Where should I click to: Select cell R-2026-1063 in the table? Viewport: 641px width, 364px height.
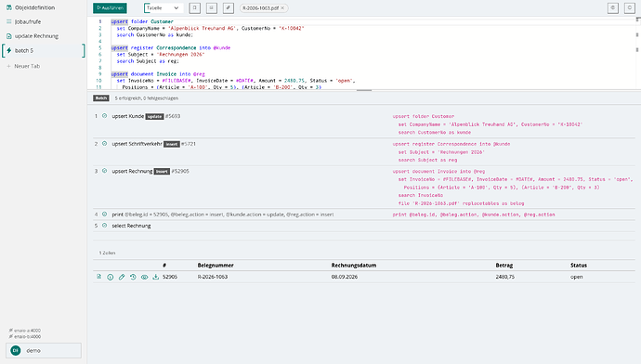tap(213, 277)
